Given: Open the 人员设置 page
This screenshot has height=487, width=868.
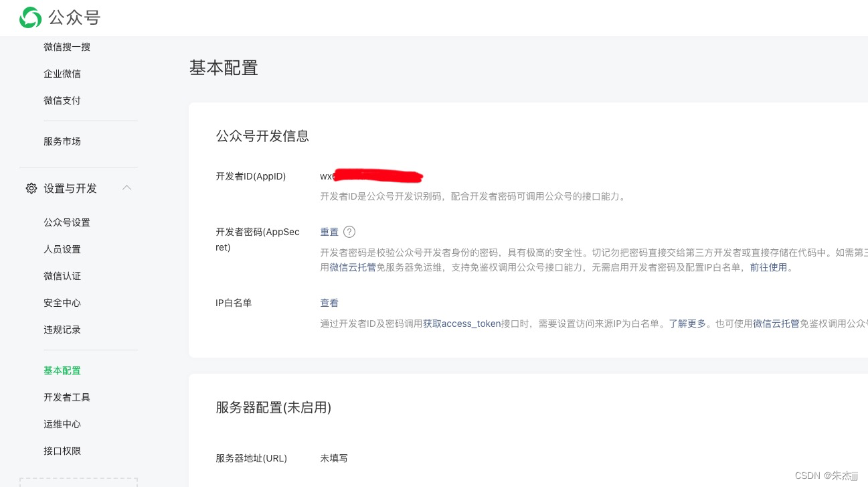Looking at the screenshot, I should point(62,249).
